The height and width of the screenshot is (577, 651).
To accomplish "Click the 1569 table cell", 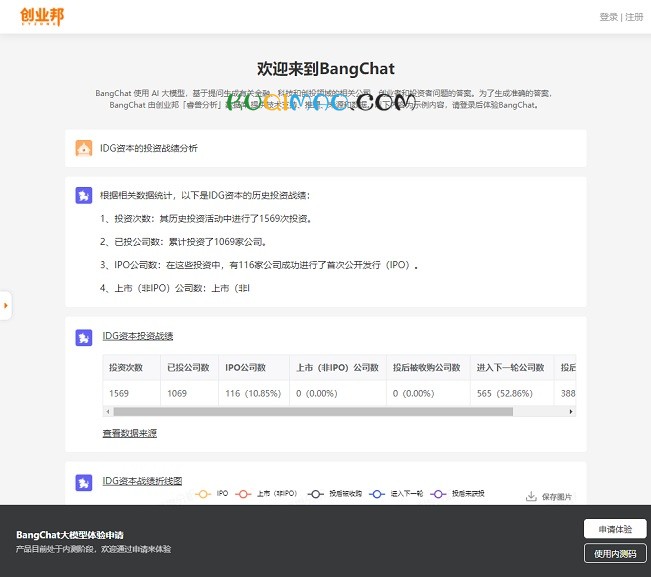I will click(131, 393).
